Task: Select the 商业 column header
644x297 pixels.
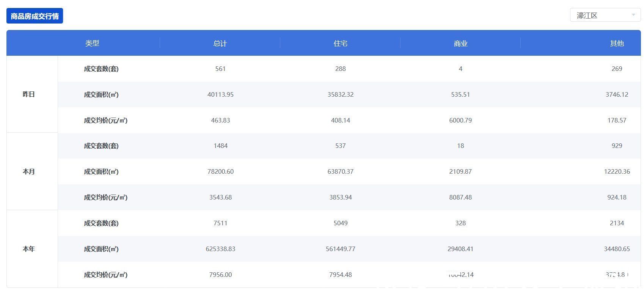Action: pyautogui.click(x=460, y=43)
